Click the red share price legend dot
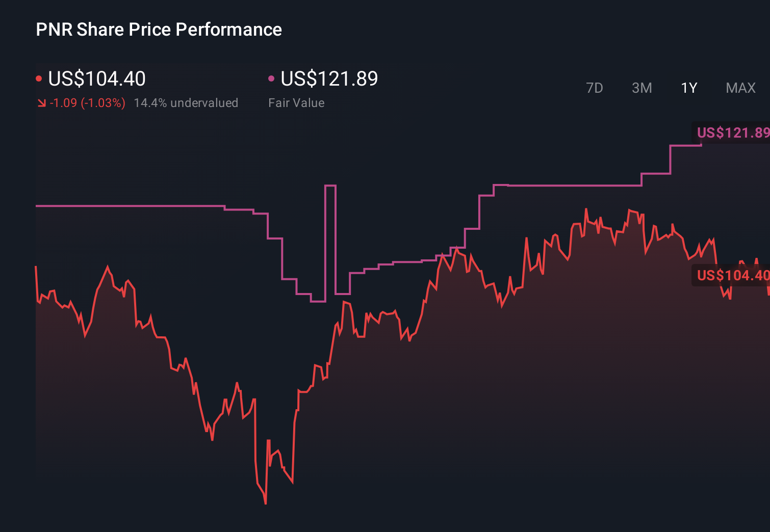The height and width of the screenshot is (532, 770). (39, 78)
